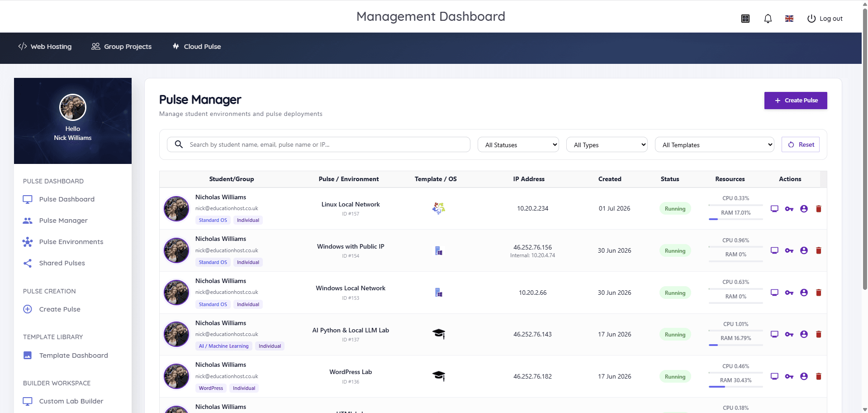Viewport: 868px width, 413px height.
Task: Open Cloud Pulse navigation menu
Action: tap(197, 47)
